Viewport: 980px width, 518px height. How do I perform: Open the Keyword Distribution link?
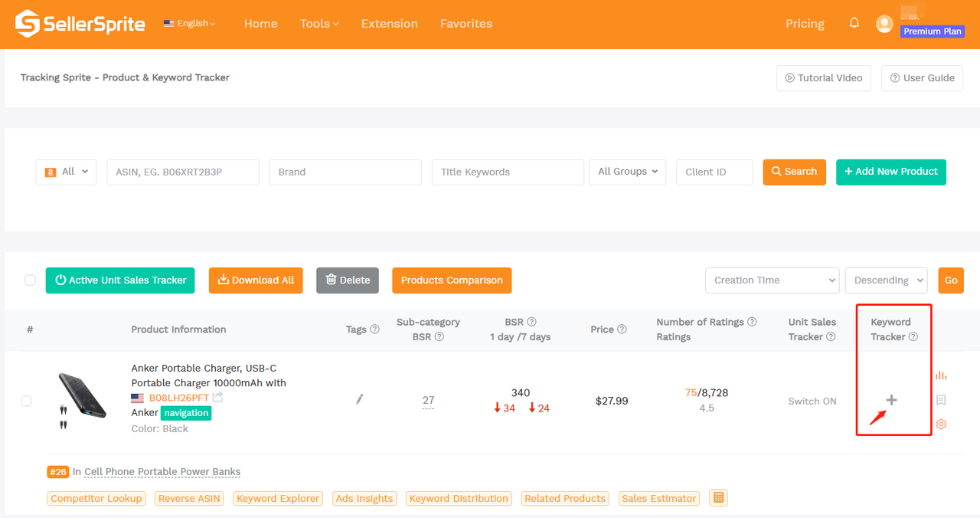[x=459, y=499]
